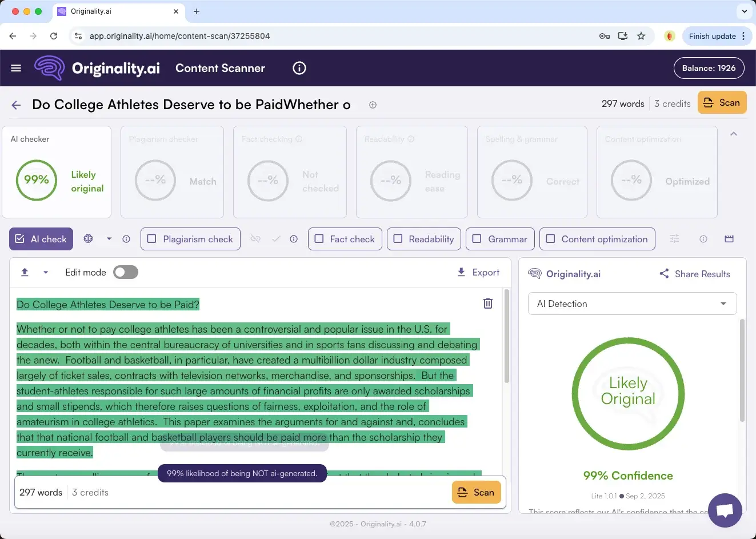Open the hamburger navigation menu

click(16, 68)
